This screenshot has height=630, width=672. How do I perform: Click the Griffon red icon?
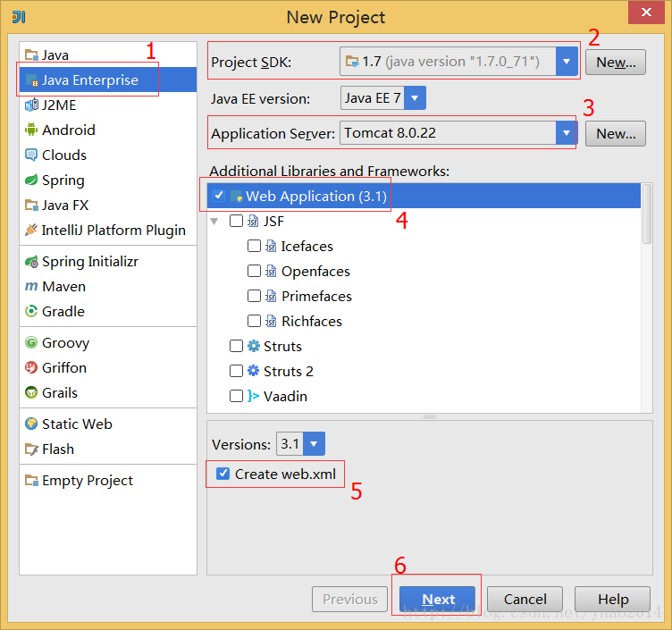coord(31,367)
